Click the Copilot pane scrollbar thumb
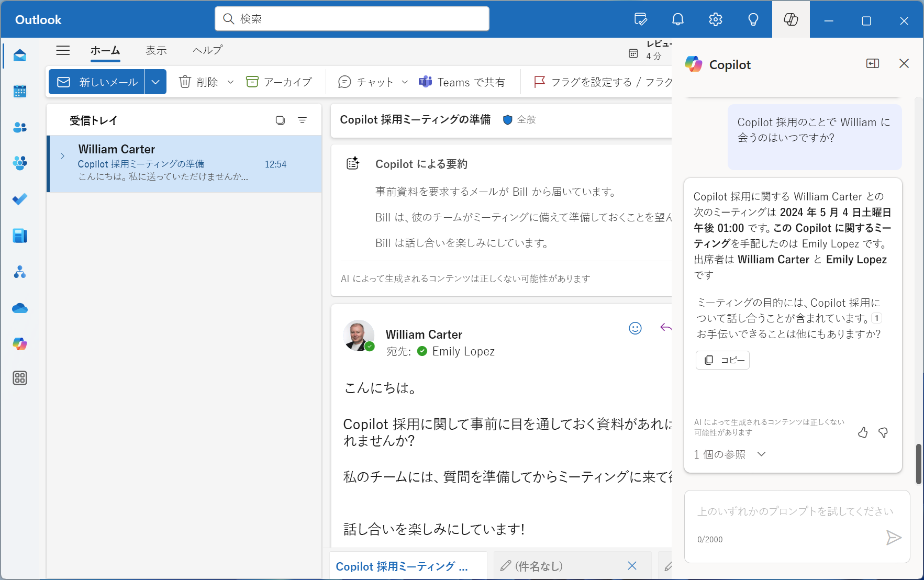Image resolution: width=924 pixels, height=580 pixels. coord(918,464)
